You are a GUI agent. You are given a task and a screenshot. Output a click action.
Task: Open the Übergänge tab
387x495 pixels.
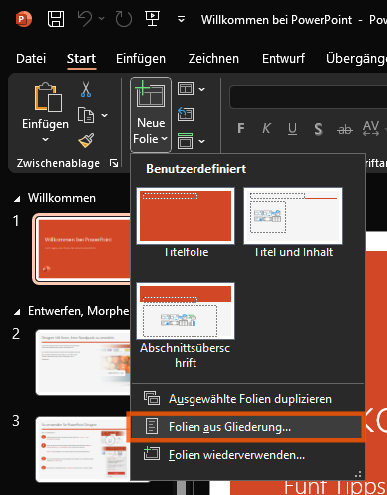point(356,59)
